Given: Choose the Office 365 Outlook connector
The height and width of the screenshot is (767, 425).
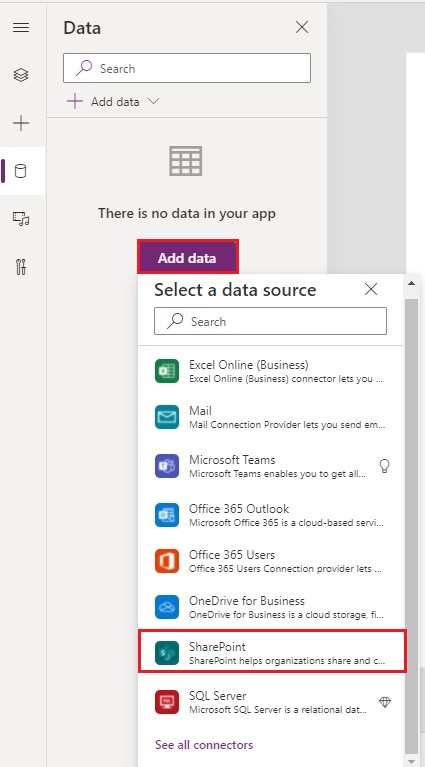Looking at the screenshot, I should click(x=271, y=515).
